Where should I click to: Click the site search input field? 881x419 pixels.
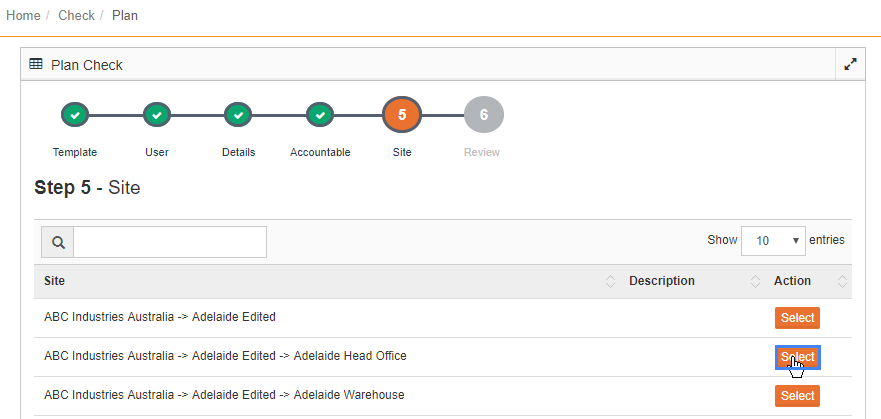coord(170,242)
